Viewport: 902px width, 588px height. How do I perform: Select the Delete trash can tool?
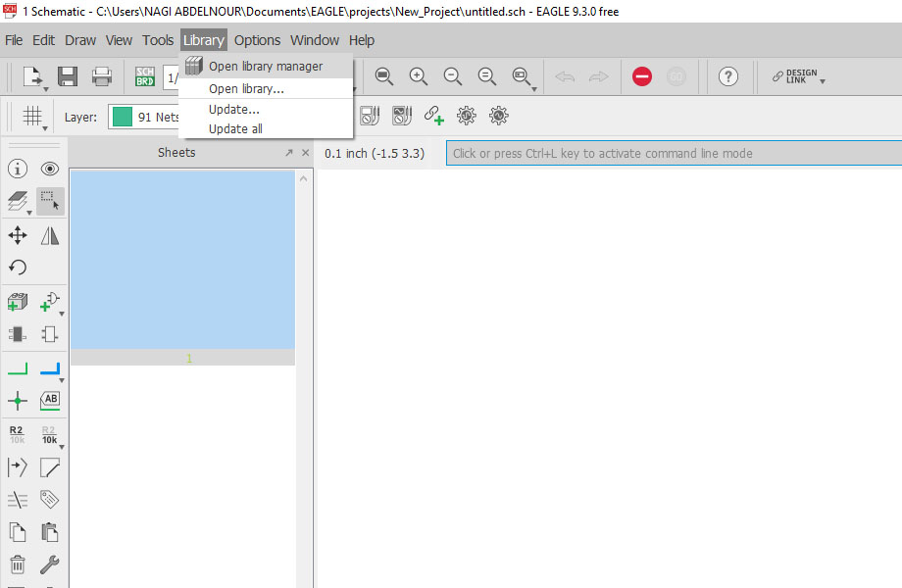click(18, 564)
